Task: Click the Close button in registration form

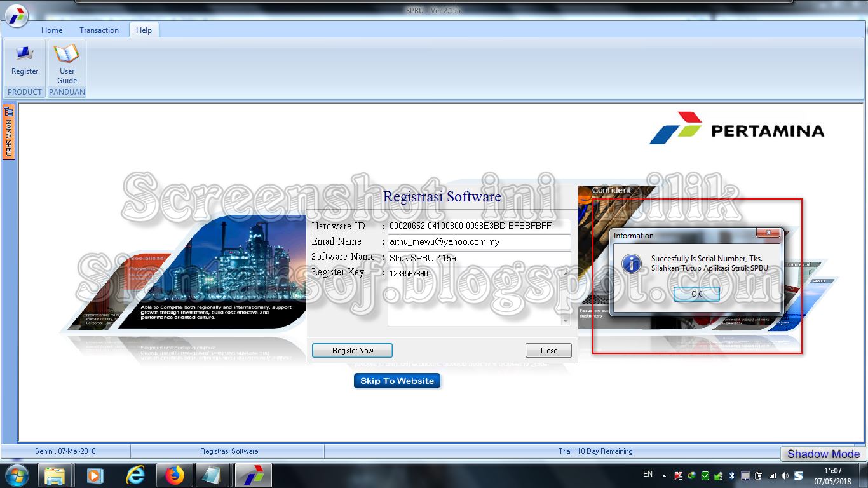Action: tap(549, 351)
